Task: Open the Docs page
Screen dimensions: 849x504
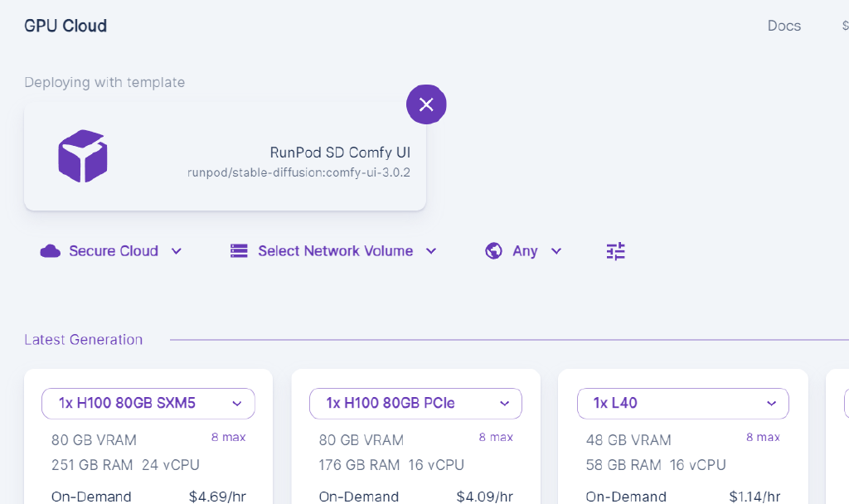Action: [784, 26]
